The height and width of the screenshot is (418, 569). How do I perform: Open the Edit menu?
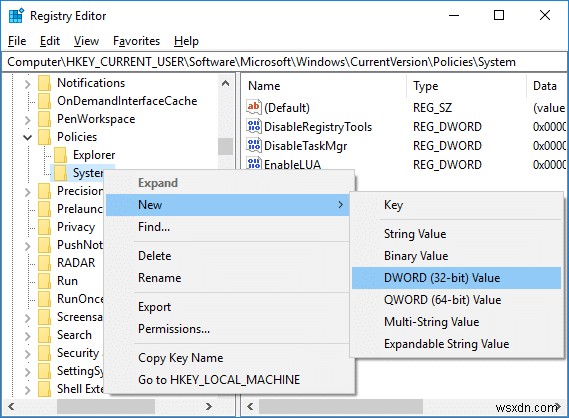[x=50, y=41]
